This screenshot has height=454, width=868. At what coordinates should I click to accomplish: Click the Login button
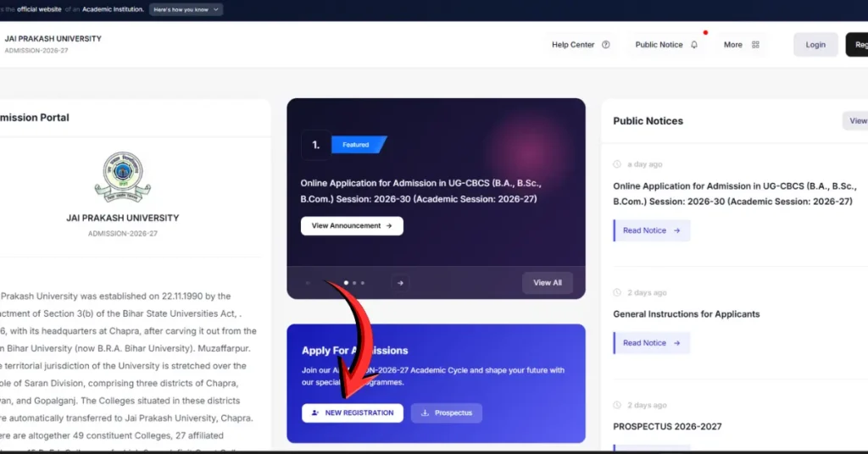pos(815,45)
